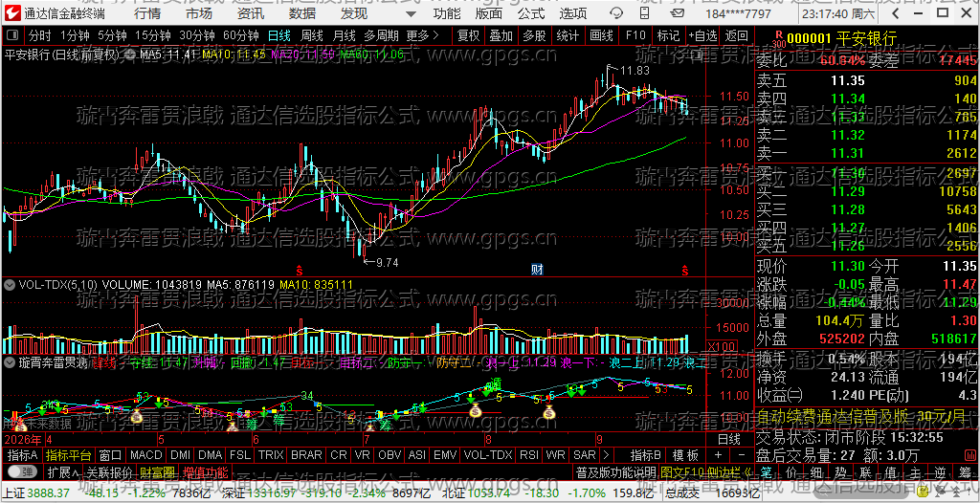This screenshot has width=980, height=503.
Task: Toggle the sidebar panel icon left of 分时
Action: tap(13, 35)
